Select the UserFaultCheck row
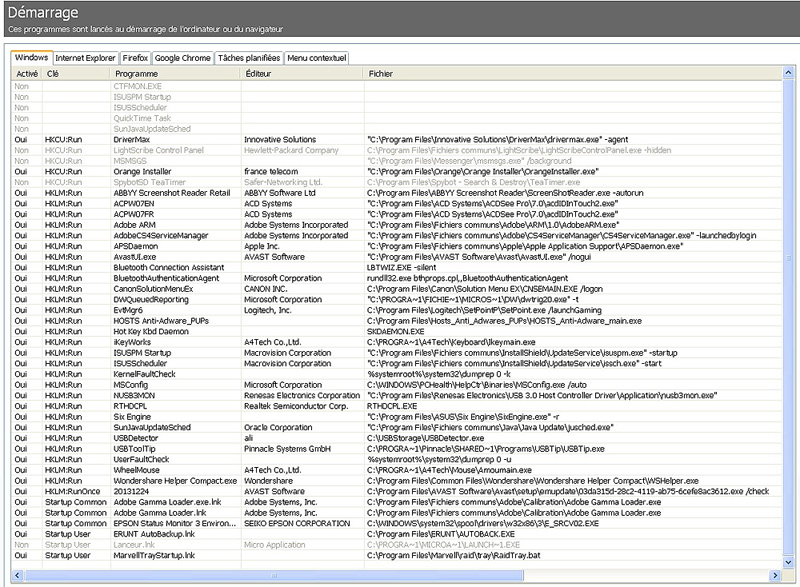Screen dimensions: 800x587 tap(397, 460)
